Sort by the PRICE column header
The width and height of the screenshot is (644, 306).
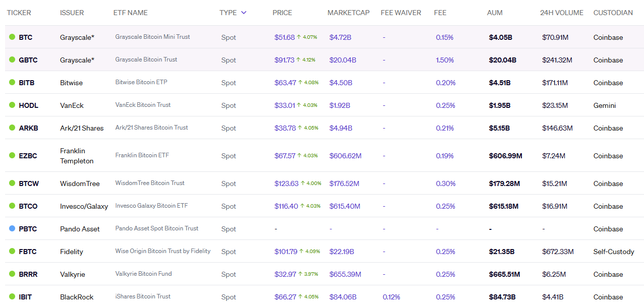[x=282, y=13]
